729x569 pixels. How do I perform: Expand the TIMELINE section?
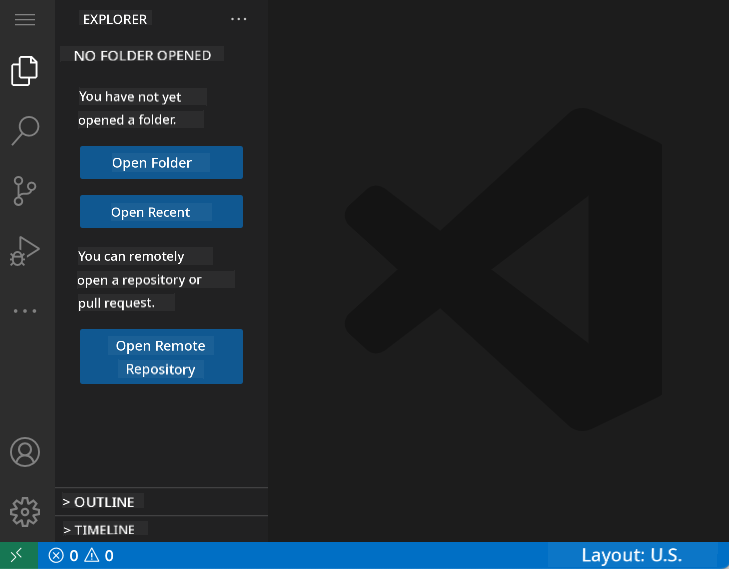pyautogui.click(x=104, y=529)
